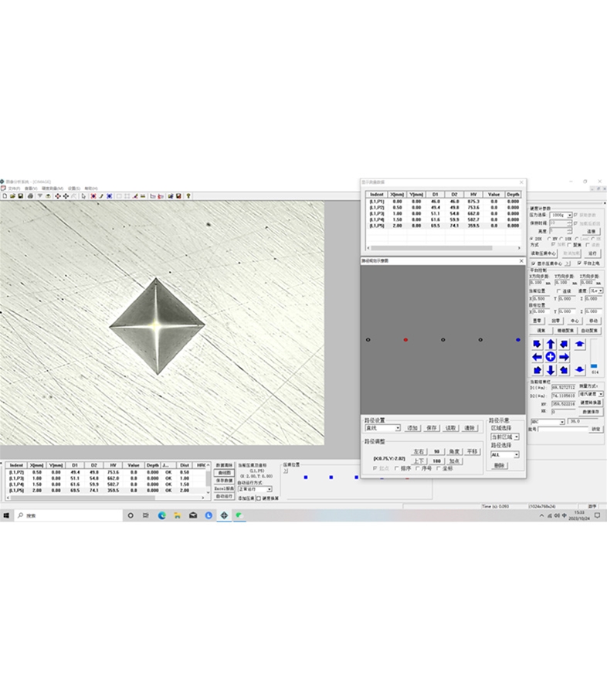Open the ALL path selection dropdown

pyautogui.click(x=516, y=455)
